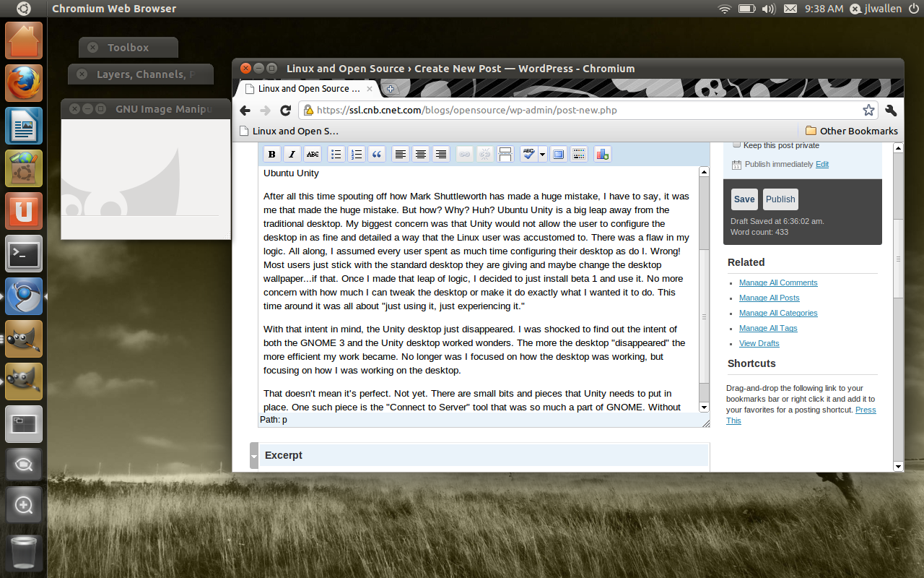The height and width of the screenshot is (578, 924).
Task: Click the editor scrollbar up arrow
Action: (704, 172)
